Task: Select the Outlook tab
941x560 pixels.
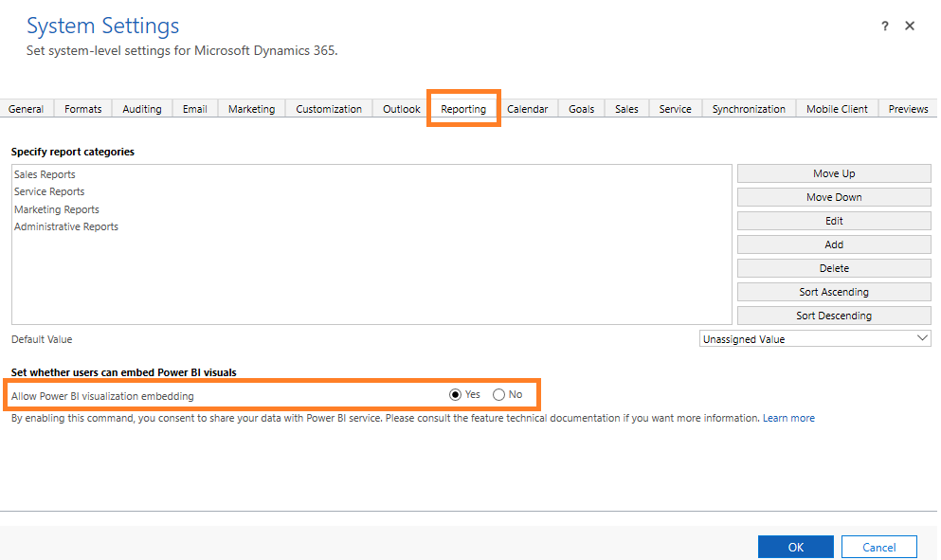Action: [x=402, y=109]
